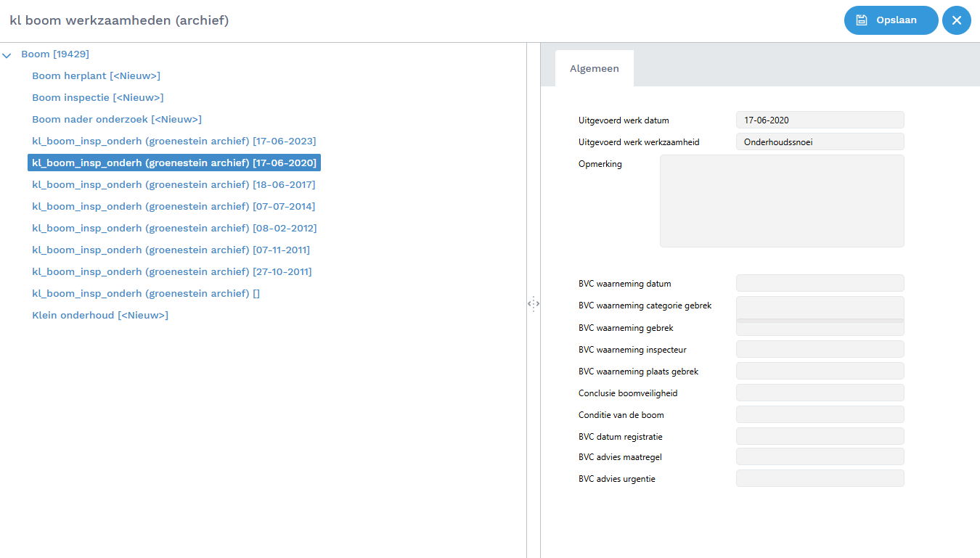980x558 pixels.
Task: Open Boom nader onderzoek [<Nieuw>]
Action: (x=117, y=120)
